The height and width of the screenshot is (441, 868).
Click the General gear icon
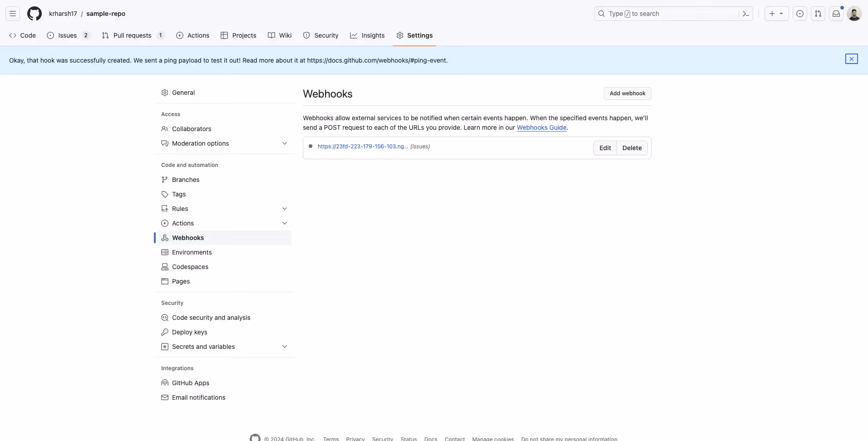165,93
